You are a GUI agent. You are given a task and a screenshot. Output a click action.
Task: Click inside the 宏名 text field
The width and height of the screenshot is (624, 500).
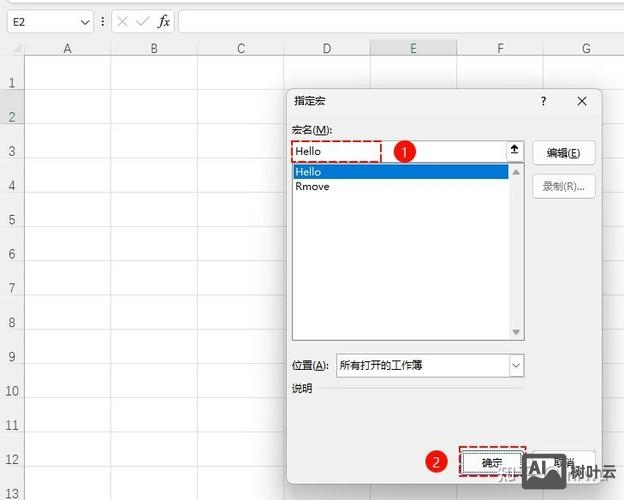point(400,151)
